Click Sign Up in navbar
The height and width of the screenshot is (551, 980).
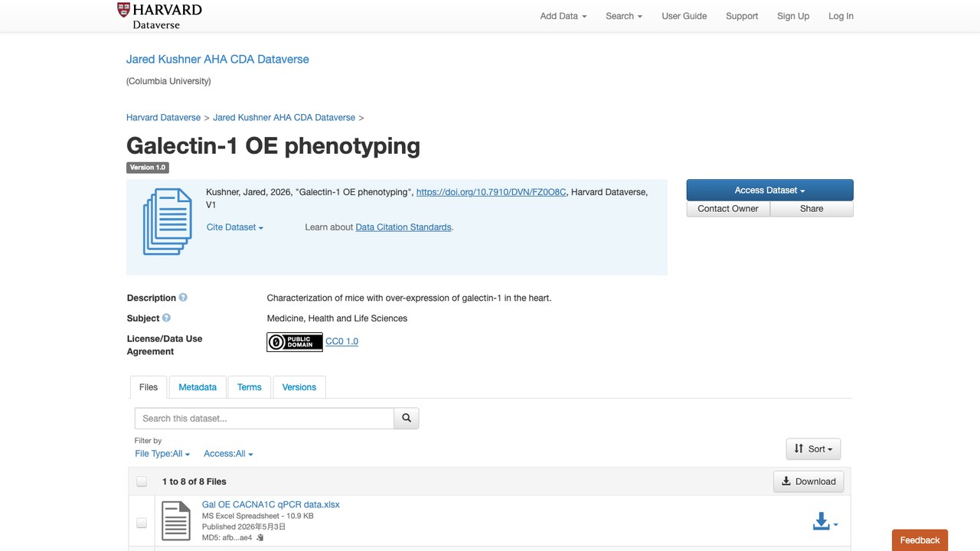tap(793, 16)
